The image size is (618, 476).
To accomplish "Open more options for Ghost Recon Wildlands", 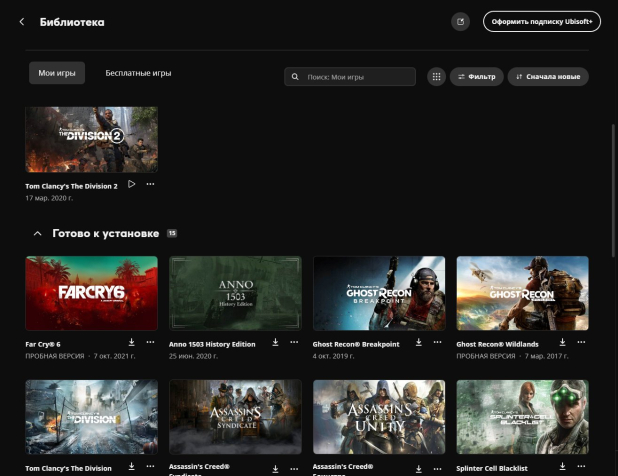I will (x=581, y=342).
